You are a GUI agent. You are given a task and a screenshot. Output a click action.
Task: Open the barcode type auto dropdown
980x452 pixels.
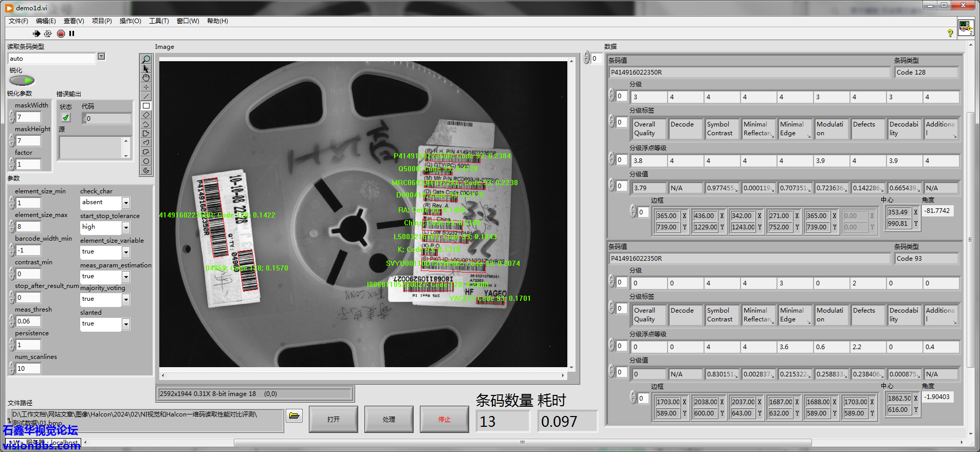pyautogui.click(x=101, y=57)
